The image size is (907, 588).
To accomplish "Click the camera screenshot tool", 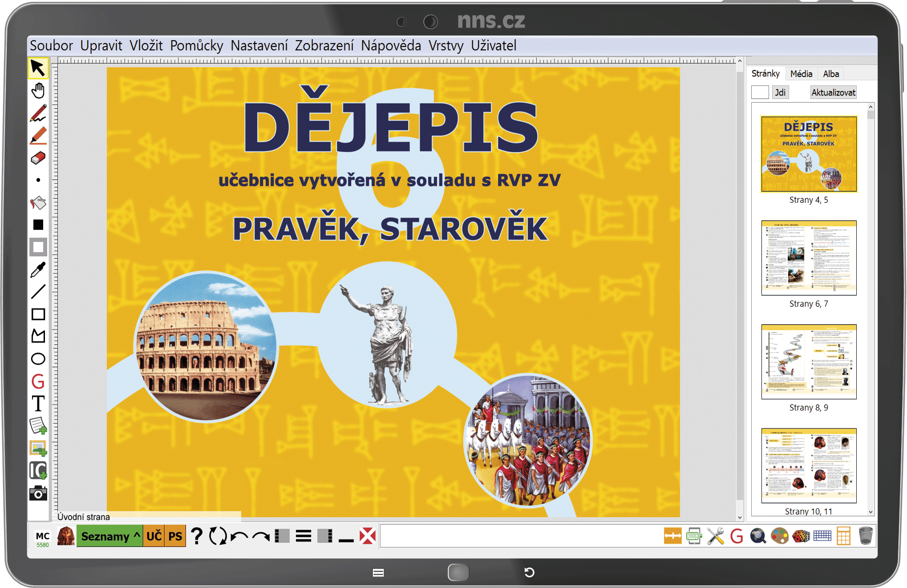I will point(38,493).
